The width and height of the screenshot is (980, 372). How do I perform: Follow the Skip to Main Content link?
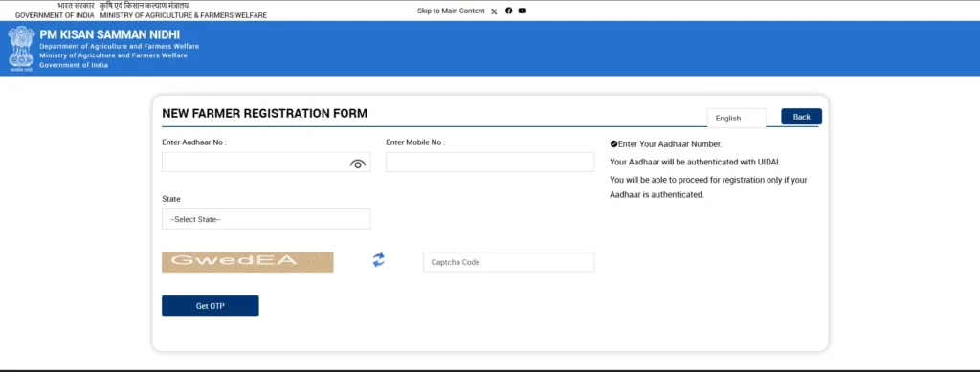coord(451,11)
